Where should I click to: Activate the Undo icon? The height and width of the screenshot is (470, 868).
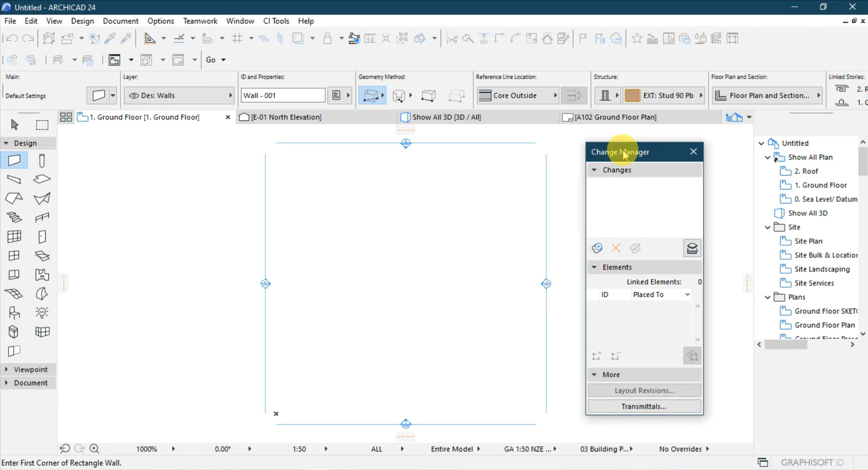(x=11, y=38)
